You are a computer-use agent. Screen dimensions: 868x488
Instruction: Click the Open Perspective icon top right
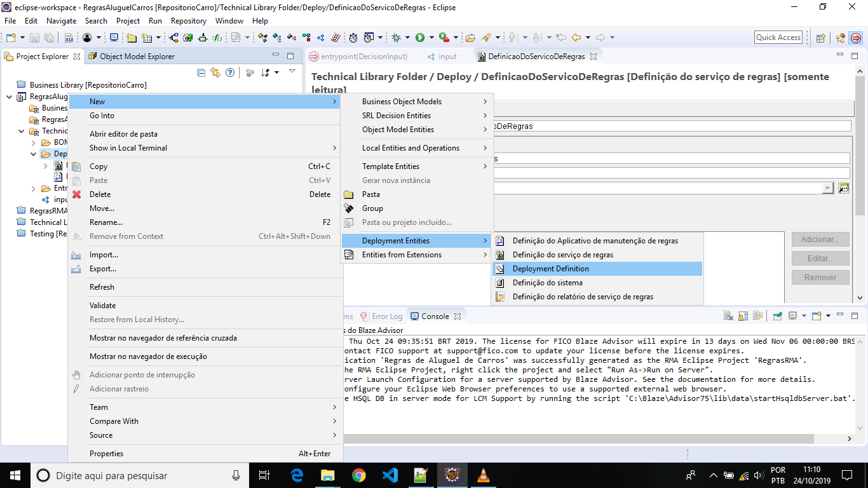(x=820, y=37)
